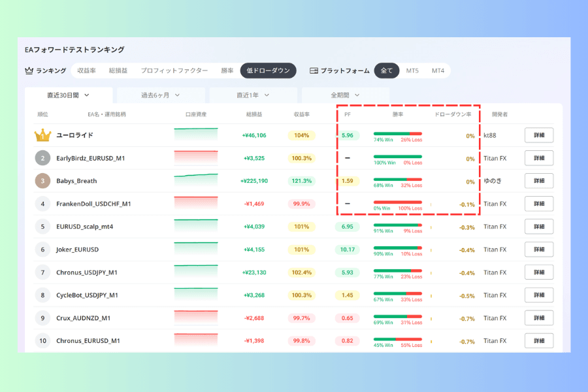
Task: Click the EA name Crux_AUDNZD_M1
Action: point(83,318)
